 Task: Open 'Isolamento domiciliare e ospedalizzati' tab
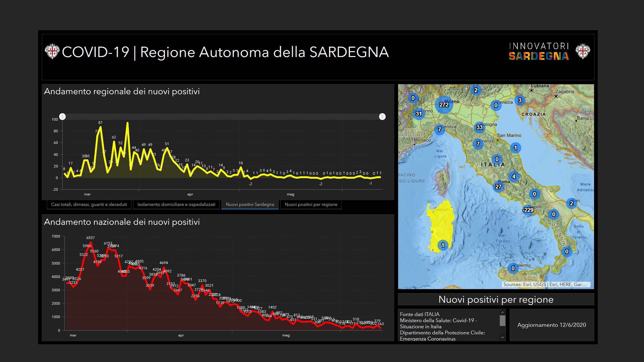coord(176,204)
